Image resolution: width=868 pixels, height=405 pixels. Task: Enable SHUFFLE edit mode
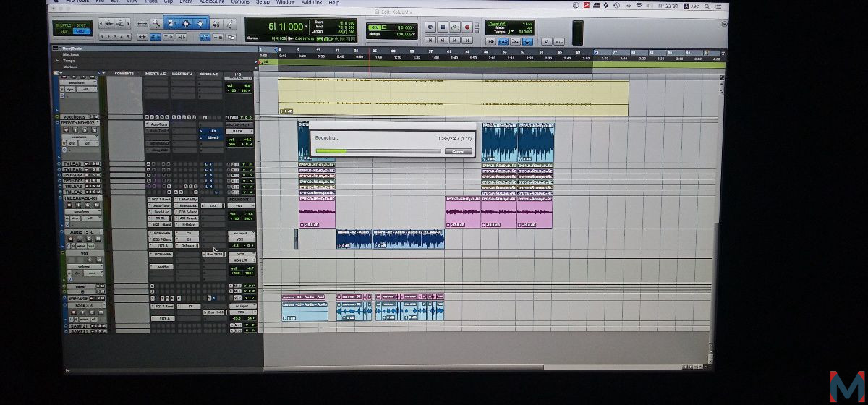(x=64, y=25)
